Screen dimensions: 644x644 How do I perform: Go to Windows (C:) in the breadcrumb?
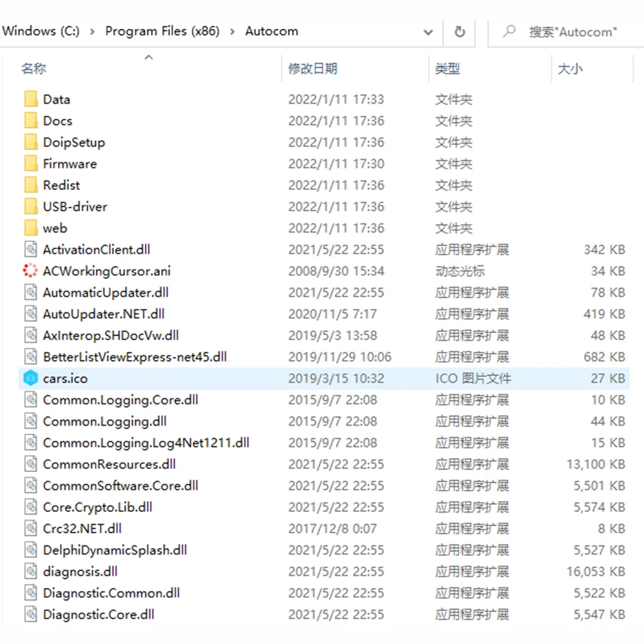tap(41, 31)
